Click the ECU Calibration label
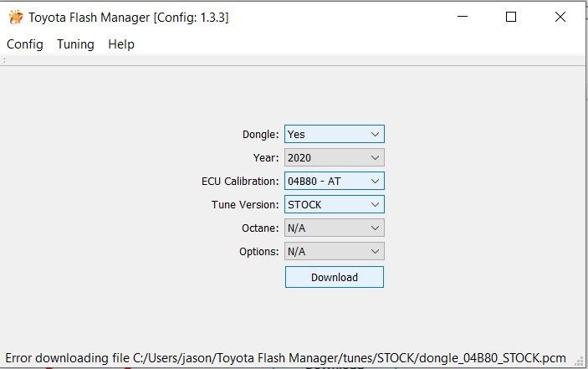 pos(240,181)
